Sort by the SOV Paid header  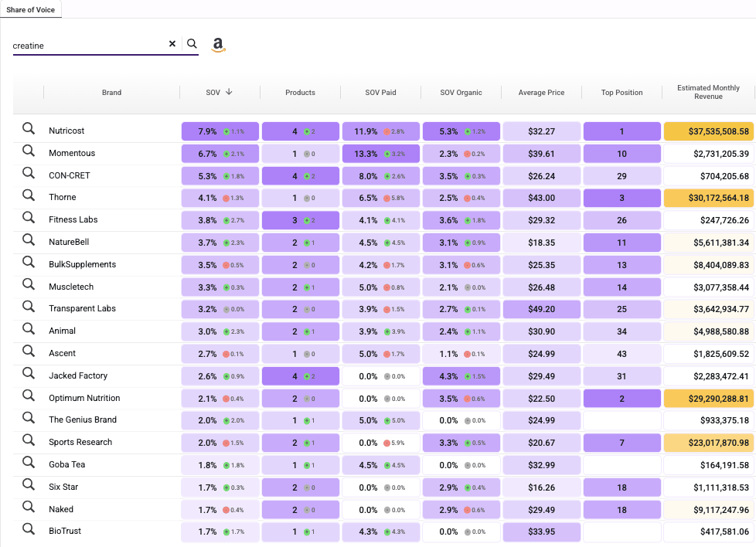tap(380, 93)
